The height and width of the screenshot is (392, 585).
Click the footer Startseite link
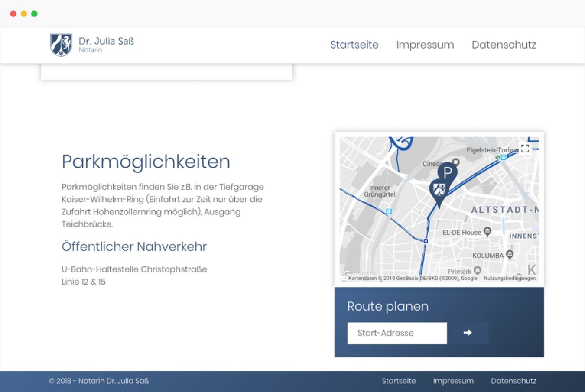click(398, 381)
